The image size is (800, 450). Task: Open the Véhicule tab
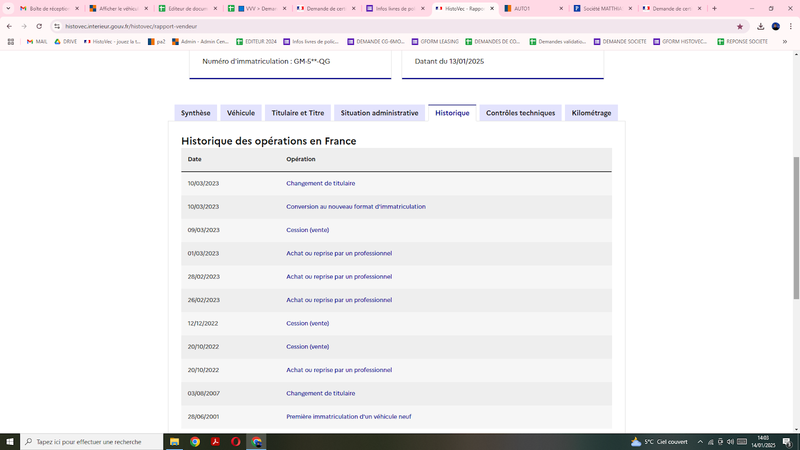pyautogui.click(x=241, y=113)
